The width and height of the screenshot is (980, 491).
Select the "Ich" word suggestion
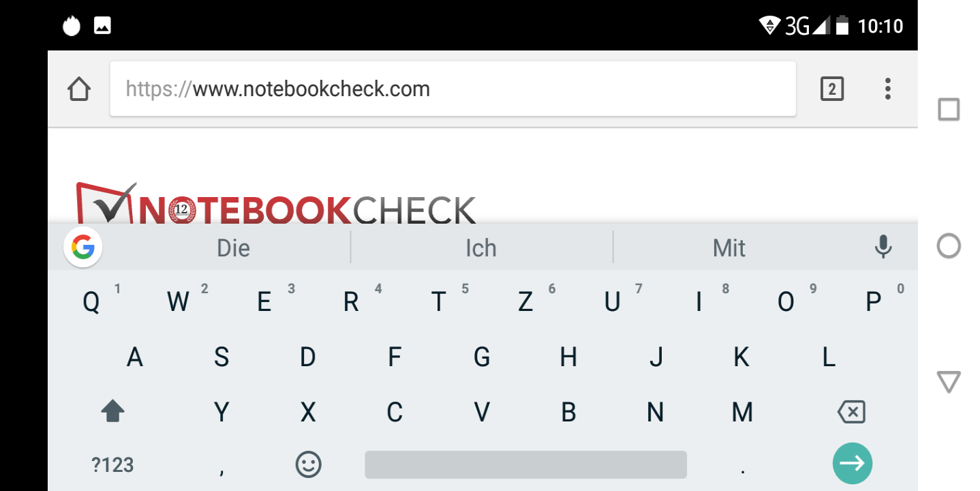click(x=481, y=248)
